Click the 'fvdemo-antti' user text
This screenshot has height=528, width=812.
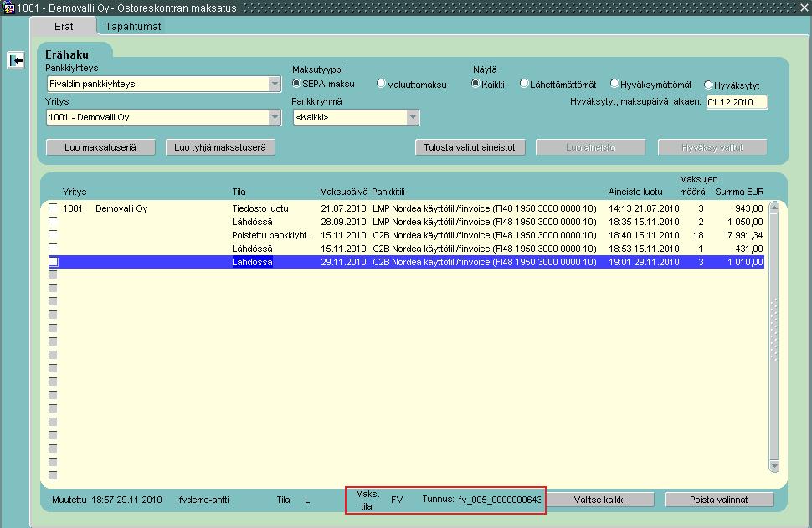(203, 500)
